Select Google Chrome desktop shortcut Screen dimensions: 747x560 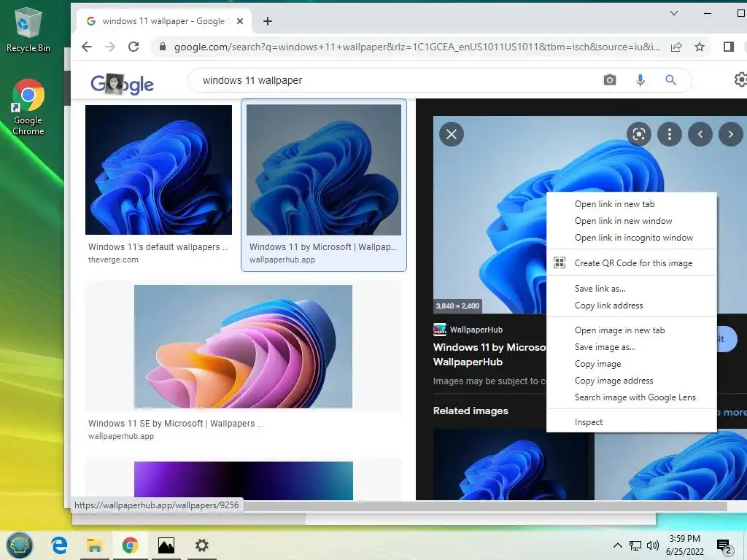28,108
